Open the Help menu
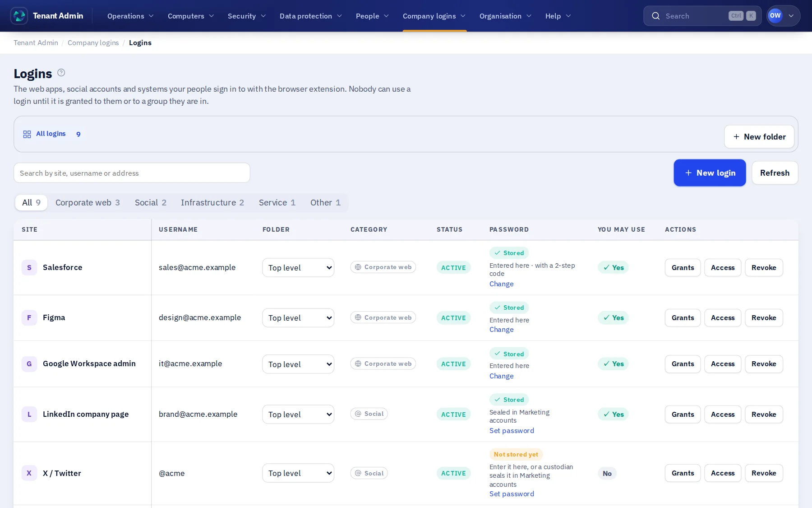This screenshot has width=812, height=508. click(x=558, y=16)
